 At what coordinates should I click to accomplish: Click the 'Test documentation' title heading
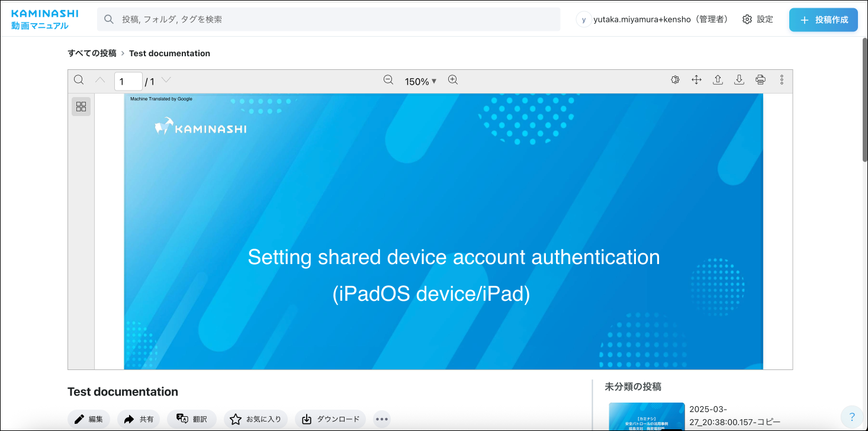[123, 392]
